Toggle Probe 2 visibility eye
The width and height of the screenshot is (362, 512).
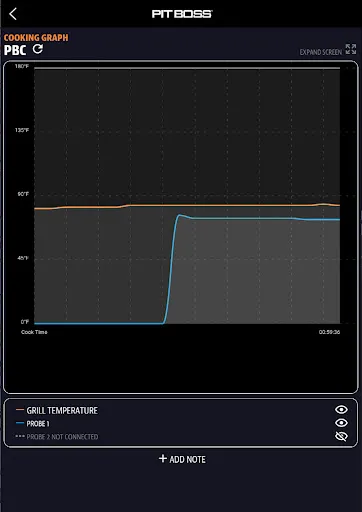pos(341,436)
